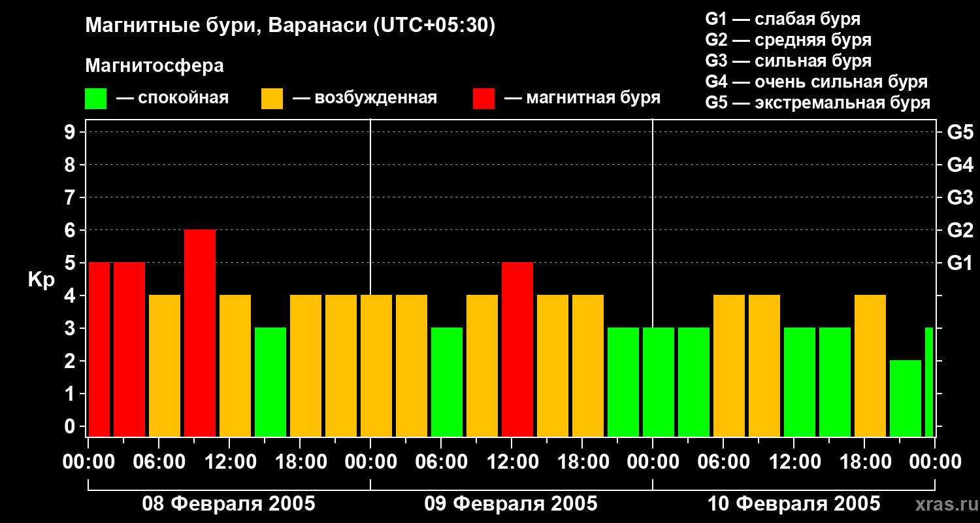Click the orange bar at 18:00 on 10 Февраля
This screenshot has width=980, height=523.
pos(870,366)
